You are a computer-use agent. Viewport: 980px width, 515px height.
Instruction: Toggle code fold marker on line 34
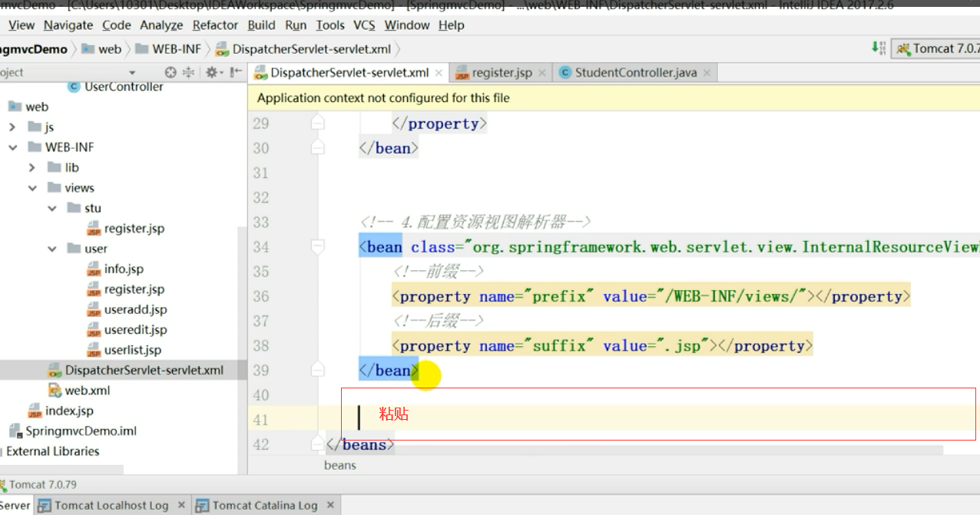(318, 246)
